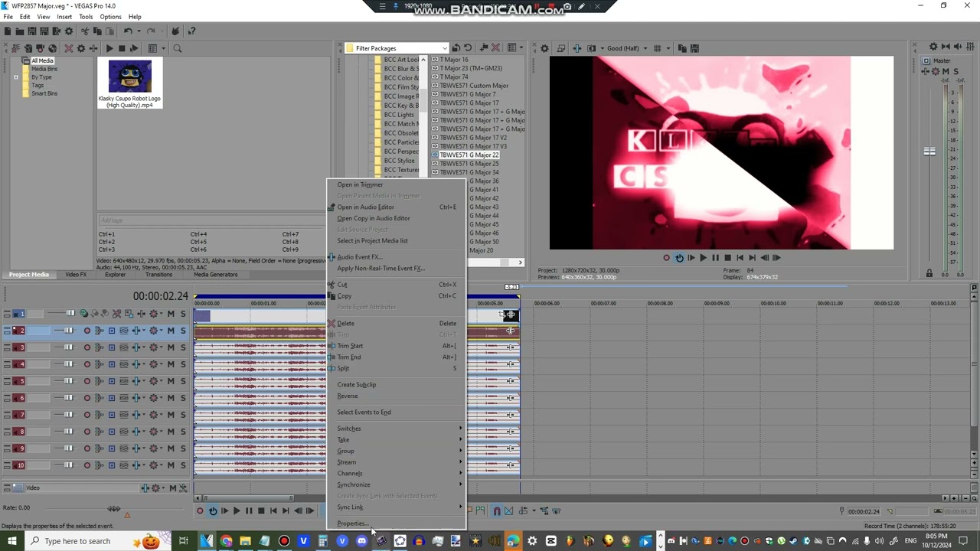This screenshot has width=980, height=551.
Task: Click Save Snapshot to File icon
Action: point(694,48)
